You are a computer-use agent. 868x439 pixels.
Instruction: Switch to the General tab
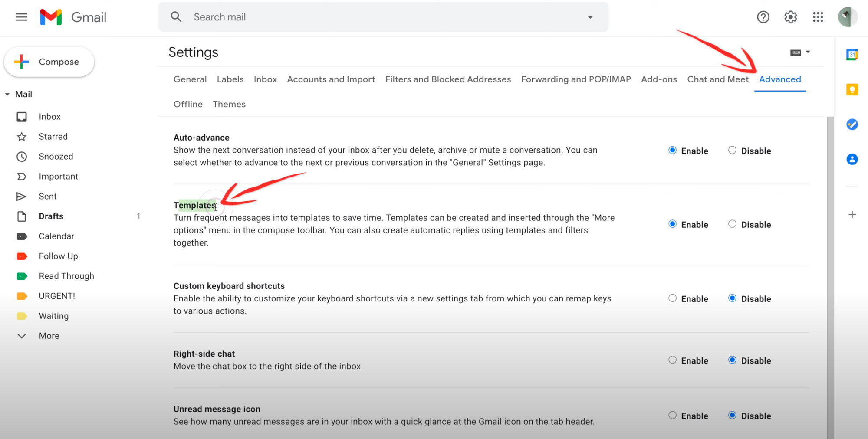tap(190, 79)
